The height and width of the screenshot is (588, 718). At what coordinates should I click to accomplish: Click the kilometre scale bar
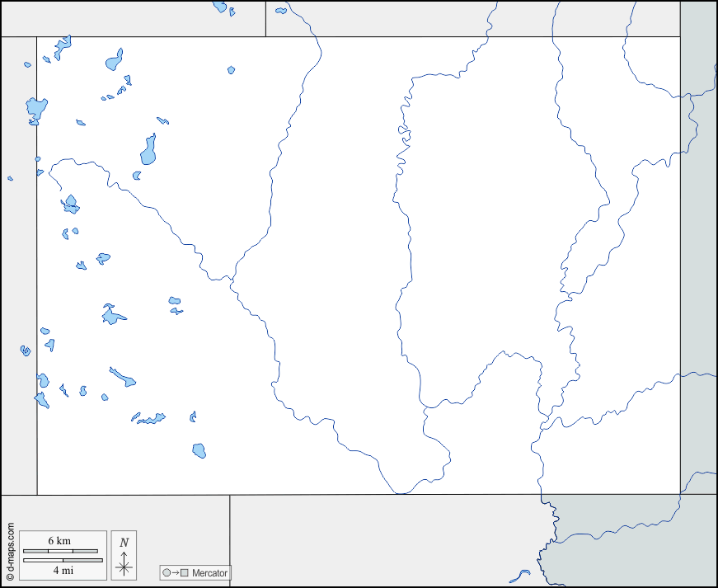click(x=60, y=552)
